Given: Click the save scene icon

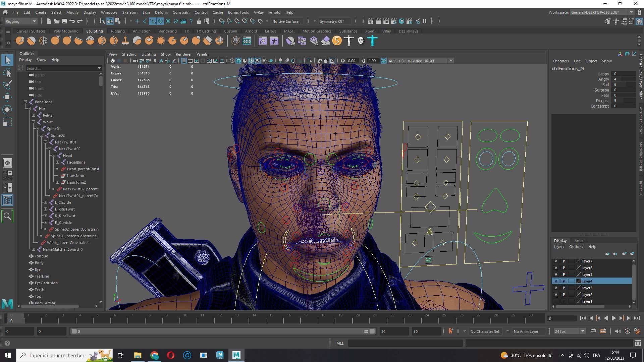Looking at the screenshot, I should pos(64,21).
